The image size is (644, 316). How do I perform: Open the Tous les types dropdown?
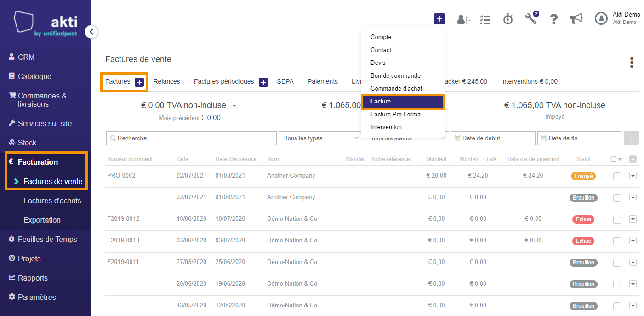321,138
